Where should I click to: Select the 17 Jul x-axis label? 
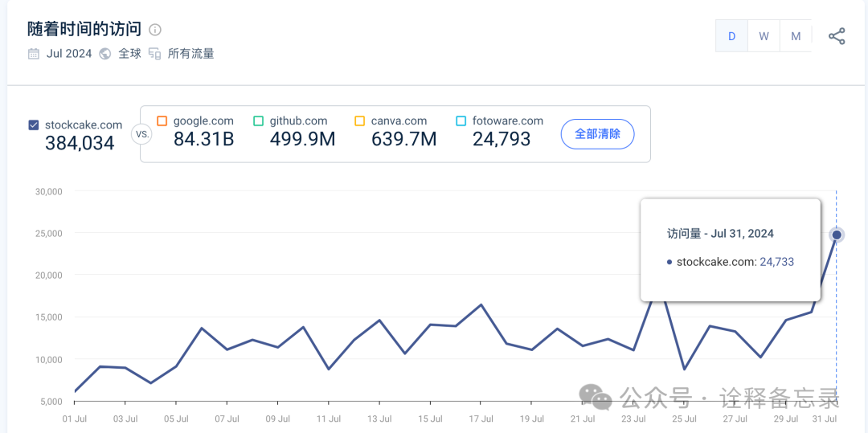pyautogui.click(x=481, y=419)
